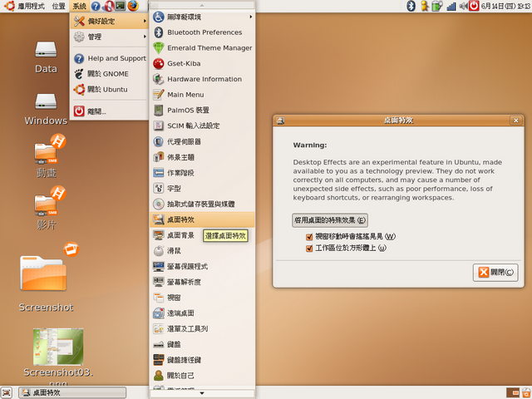
Task: Open SCIM 輸入法設定
Action: pyautogui.click(x=202, y=126)
